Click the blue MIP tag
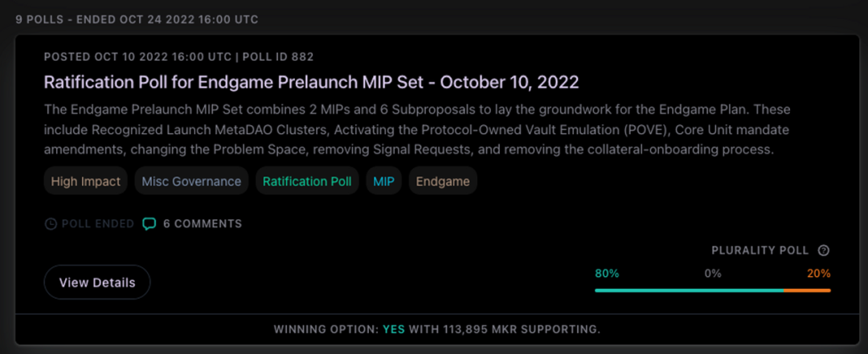Viewport: 868px width, 354px height. point(383,181)
